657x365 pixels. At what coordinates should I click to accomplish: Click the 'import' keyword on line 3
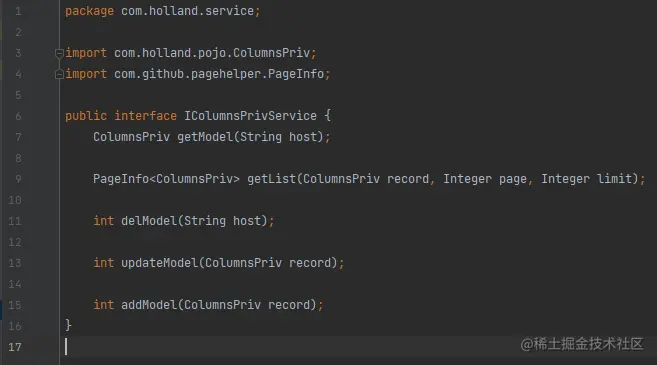click(x=86, y=53)
